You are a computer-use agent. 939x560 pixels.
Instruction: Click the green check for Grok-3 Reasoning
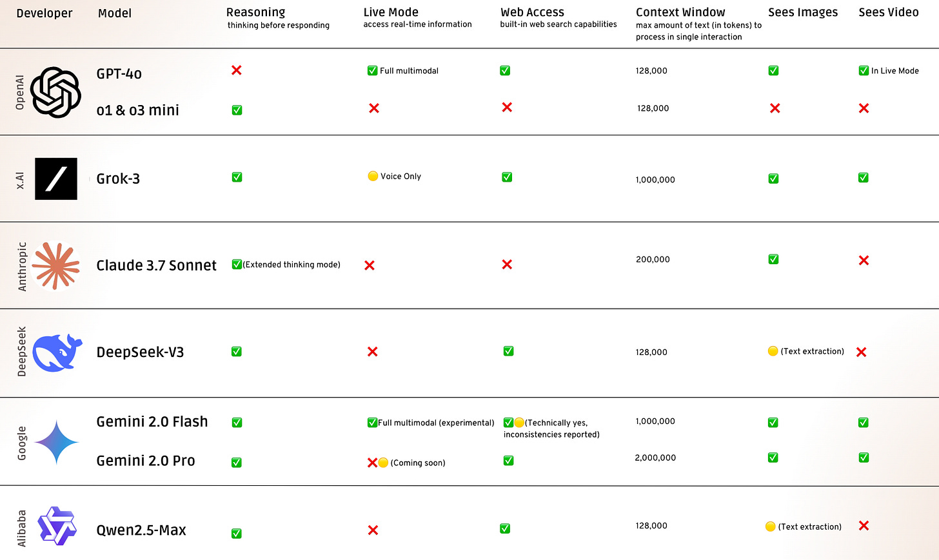click(x=237, y=177)
